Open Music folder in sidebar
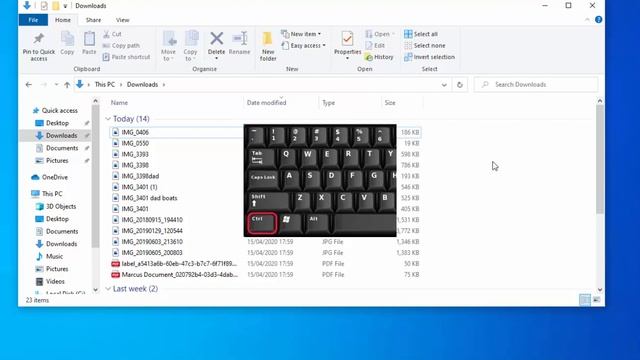 click(54, 256)
